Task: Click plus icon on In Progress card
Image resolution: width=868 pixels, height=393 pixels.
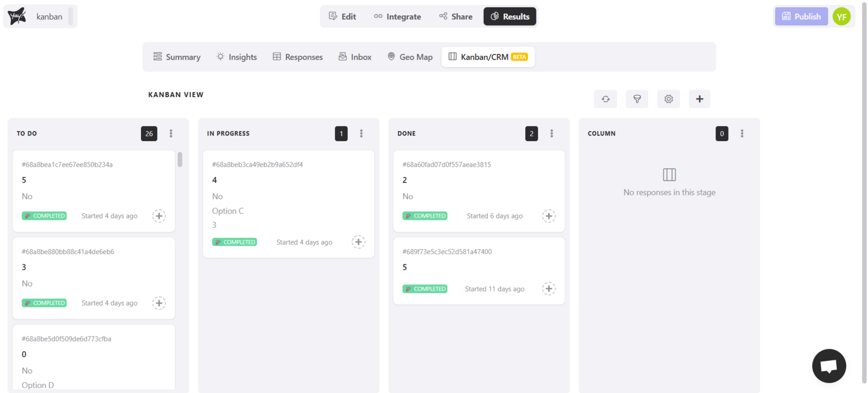Action: click(x=358, y=242)
